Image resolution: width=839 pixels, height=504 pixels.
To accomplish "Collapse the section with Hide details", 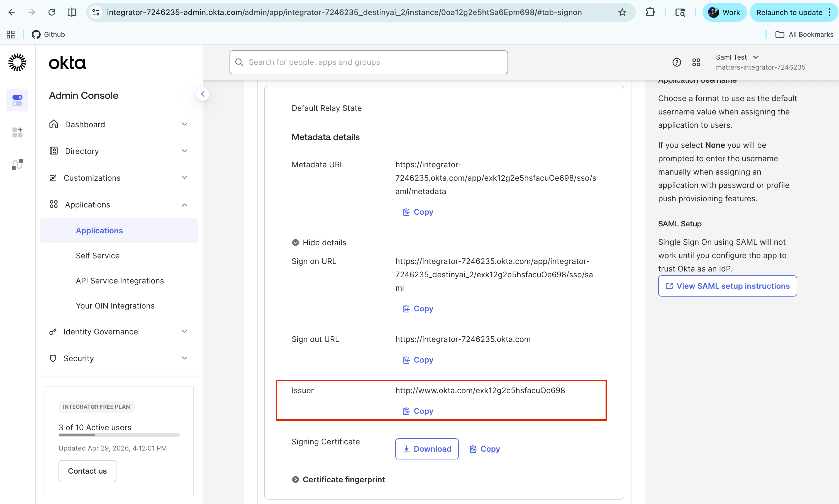I will (x=319, y=243).
